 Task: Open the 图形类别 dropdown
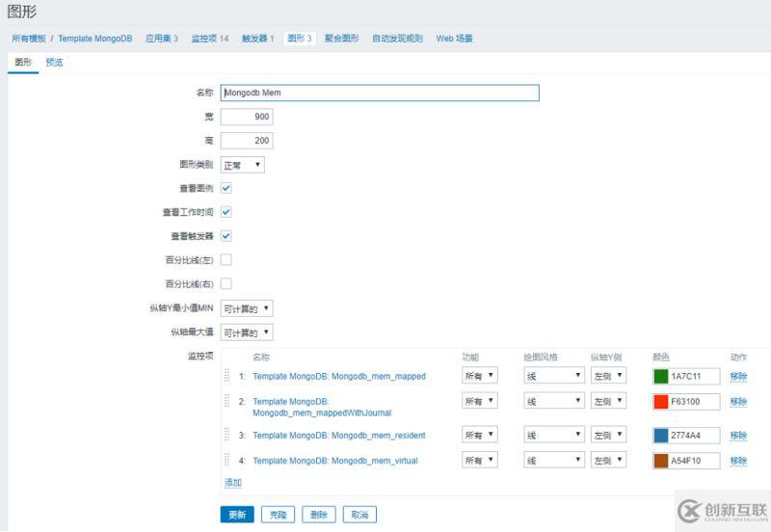point(243,165)
